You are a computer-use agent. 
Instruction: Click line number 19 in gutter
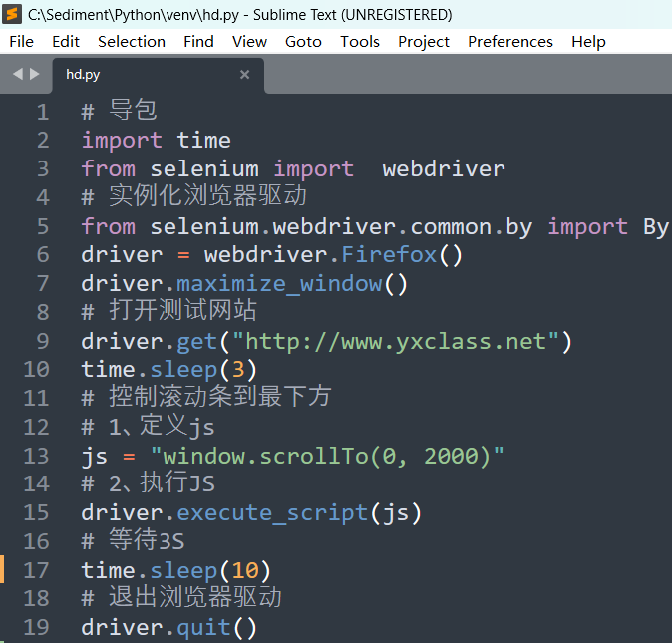37,628
